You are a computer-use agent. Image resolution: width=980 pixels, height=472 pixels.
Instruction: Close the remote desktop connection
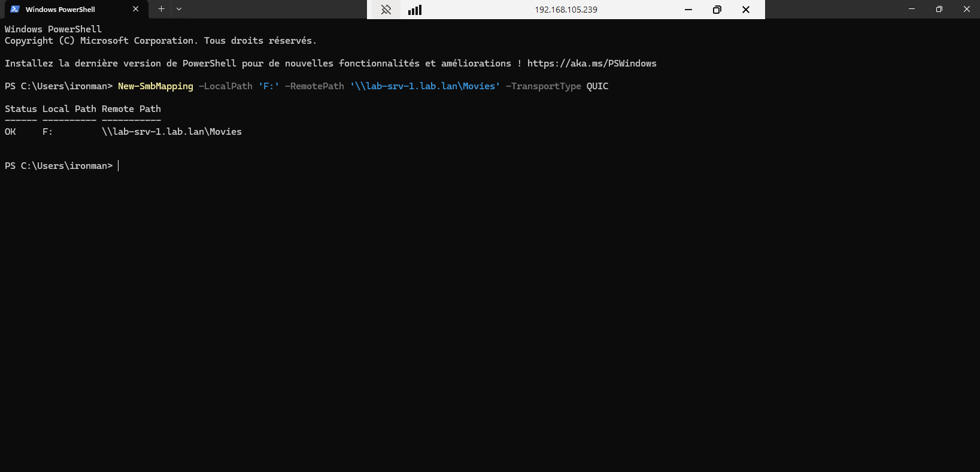pyautogui.click(x=746, y=10)
